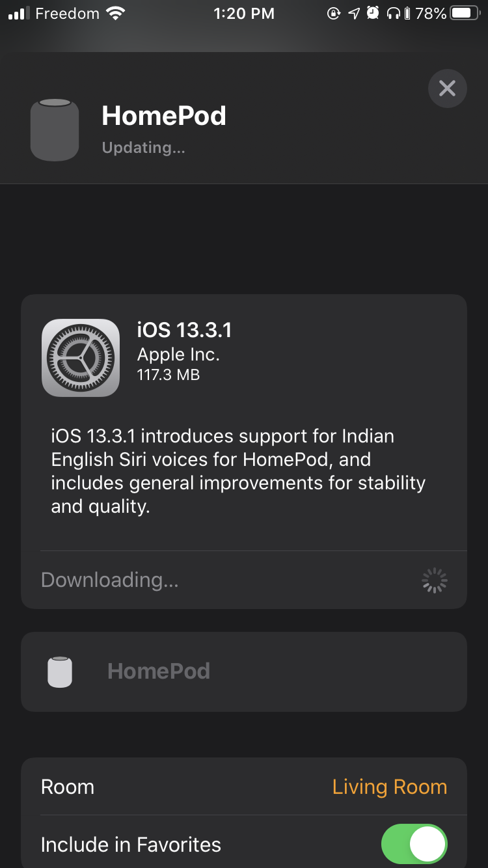The width and height of the screenshot is (488, 868).
Task: Close the HomePod settings panel
Action: 447,88
